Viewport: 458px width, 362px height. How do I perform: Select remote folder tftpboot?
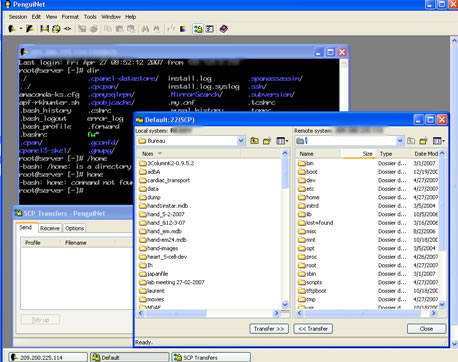tap(312, 291)
